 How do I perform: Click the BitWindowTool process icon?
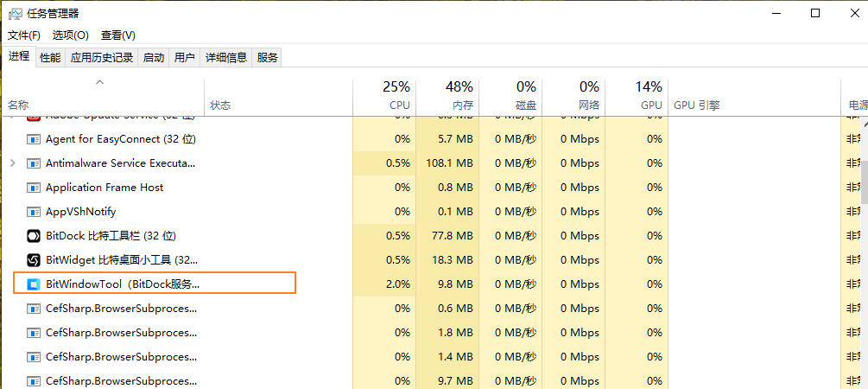coord(34,284)
